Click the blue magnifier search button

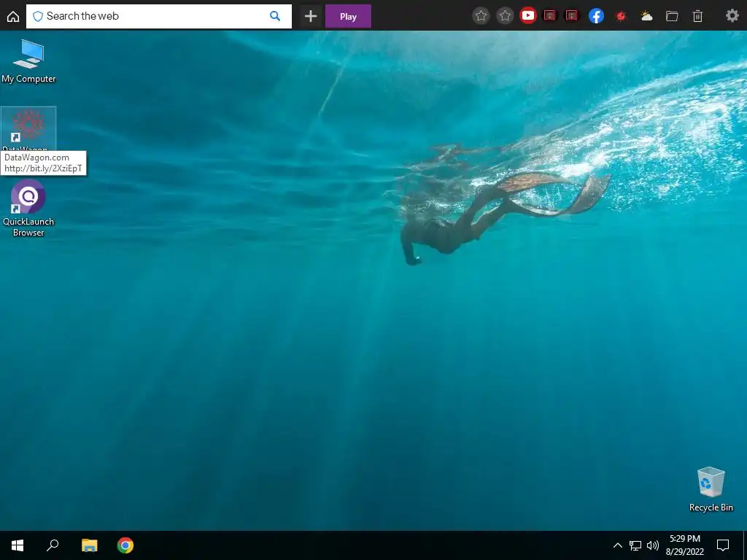tap(275, 16)
